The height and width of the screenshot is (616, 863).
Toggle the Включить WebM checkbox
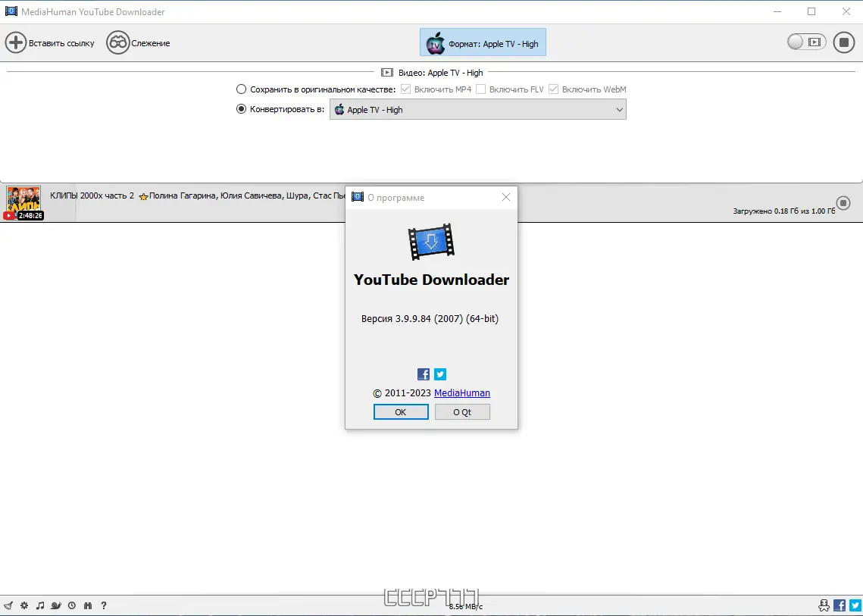coord(553,89)
